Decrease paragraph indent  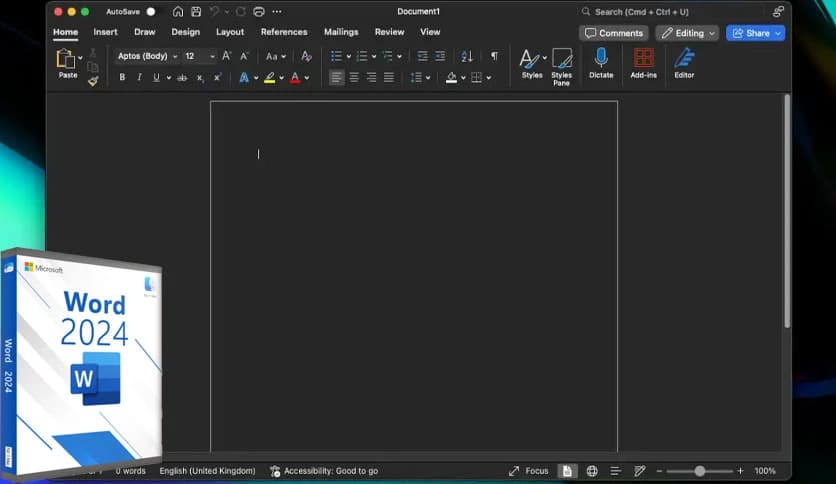coord(422,56)
